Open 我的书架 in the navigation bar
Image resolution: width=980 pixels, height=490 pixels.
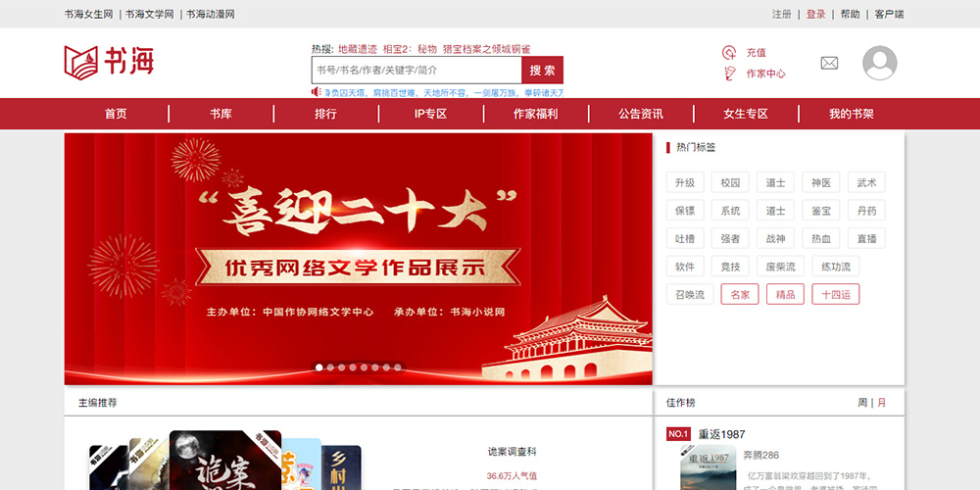pyautogui.click(x=852, y=114)
